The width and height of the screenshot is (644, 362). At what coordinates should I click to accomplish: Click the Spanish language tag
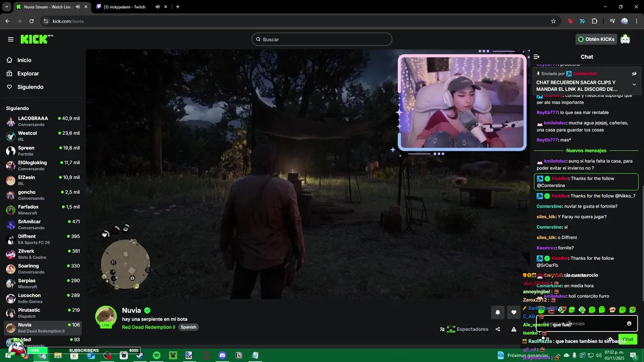(x=188, y=327)
